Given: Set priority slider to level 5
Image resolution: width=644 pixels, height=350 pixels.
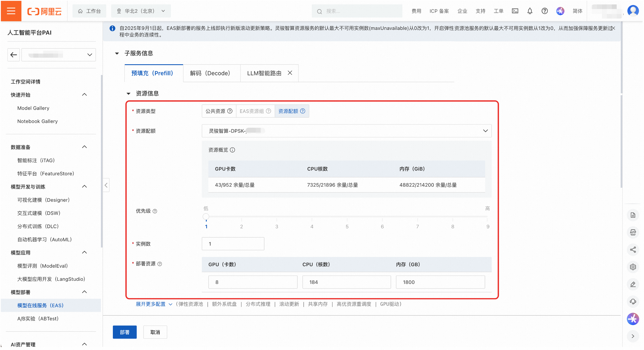Looking at the screenshot, I should point(347,217).
